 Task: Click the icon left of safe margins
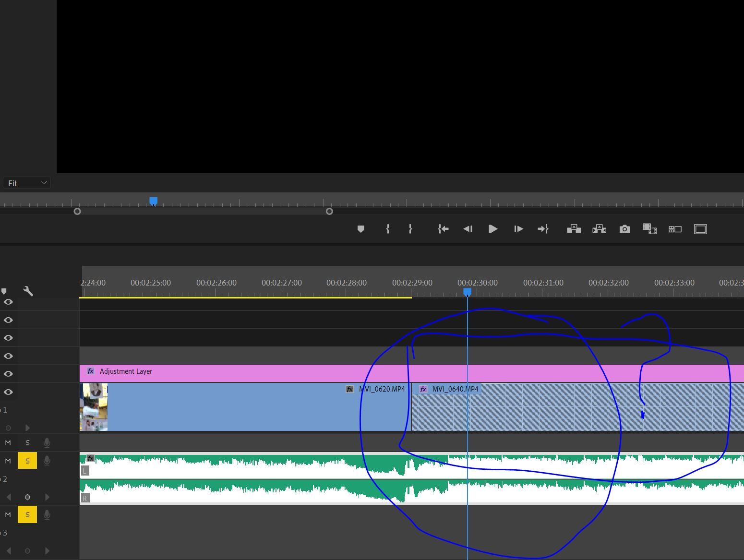[675, 229]
